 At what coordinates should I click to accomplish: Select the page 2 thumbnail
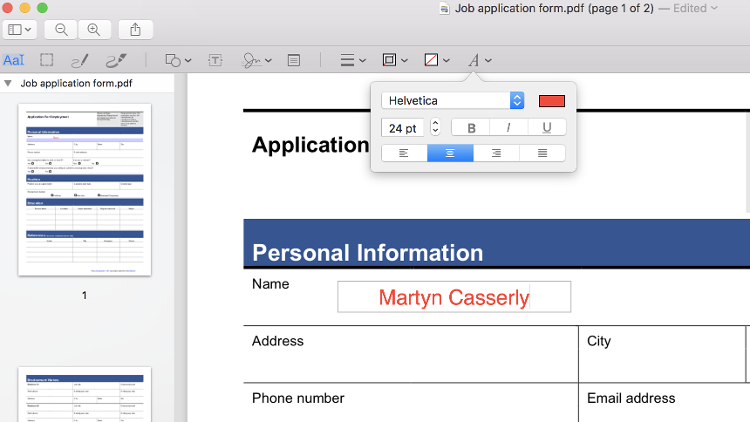point(85,395)
